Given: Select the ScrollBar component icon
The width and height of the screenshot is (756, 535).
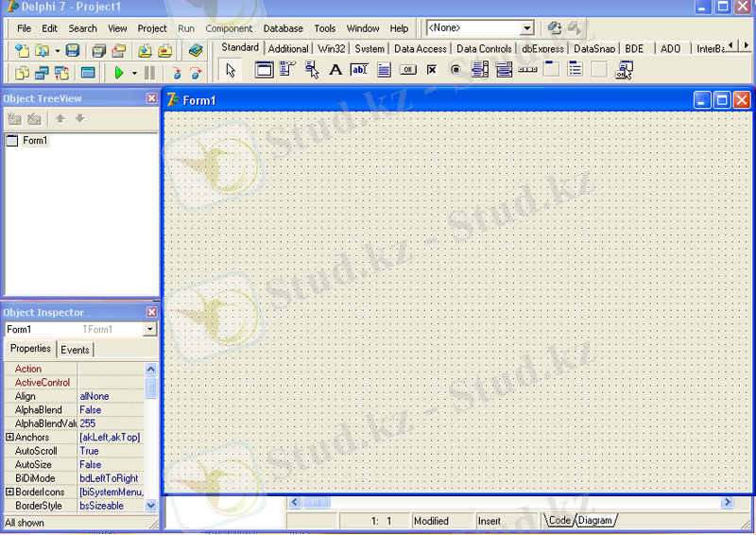Looking at the screenshot, I should (x=527, y=70).
